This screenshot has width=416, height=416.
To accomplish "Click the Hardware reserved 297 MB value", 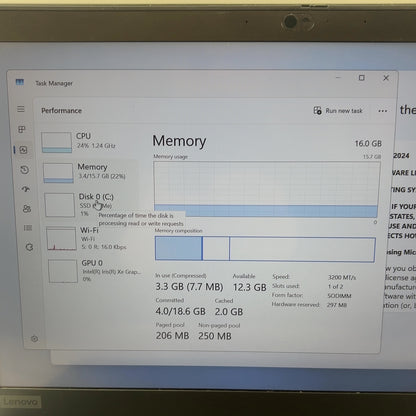I will click(337, 305).
